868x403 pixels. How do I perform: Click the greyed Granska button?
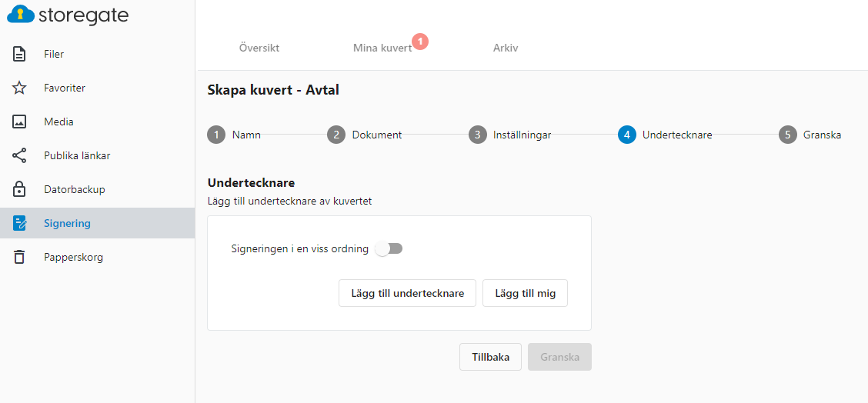[x=559, y=357]
